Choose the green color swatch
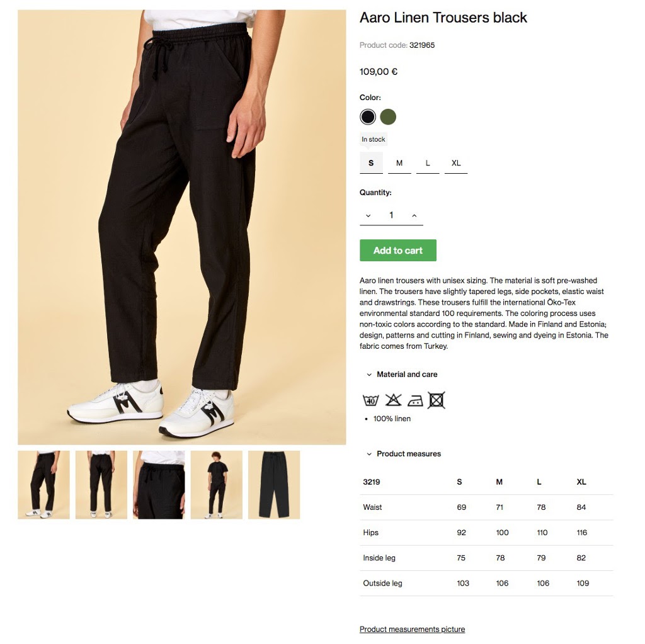Screen dimensions: 645x644 (x=388, y=117)
